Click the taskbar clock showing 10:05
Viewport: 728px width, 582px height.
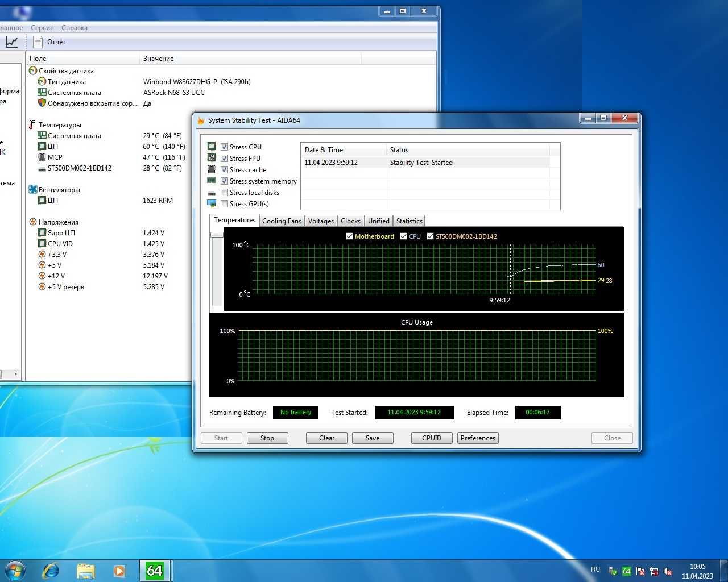click(x=697, y=571)
